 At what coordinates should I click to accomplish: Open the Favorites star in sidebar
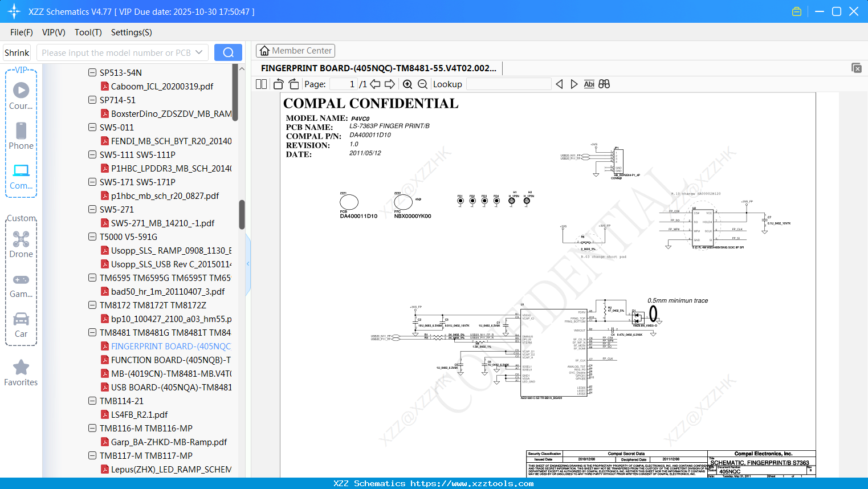(x=21, y=373)
